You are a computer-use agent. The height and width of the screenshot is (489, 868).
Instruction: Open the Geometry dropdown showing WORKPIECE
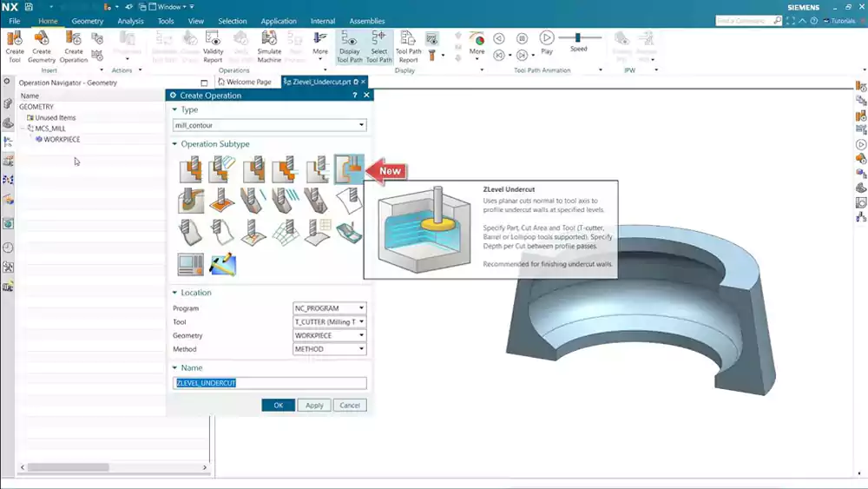pos(329,335)
